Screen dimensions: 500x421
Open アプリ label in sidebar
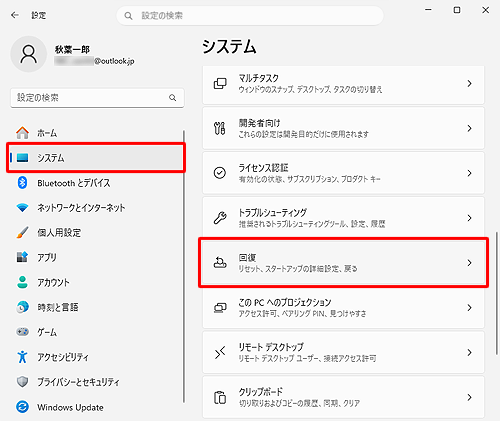(47, 257)
